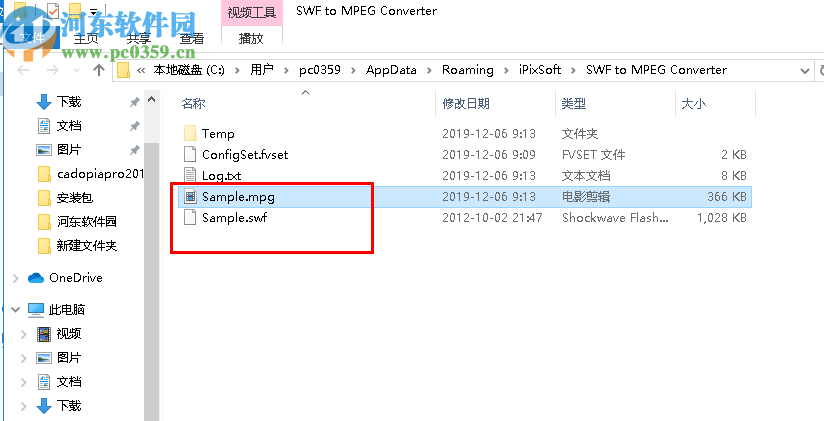Expand the OneDrive tree node
The width and height of the screenshot is (824, 421).
coord(16,278)
